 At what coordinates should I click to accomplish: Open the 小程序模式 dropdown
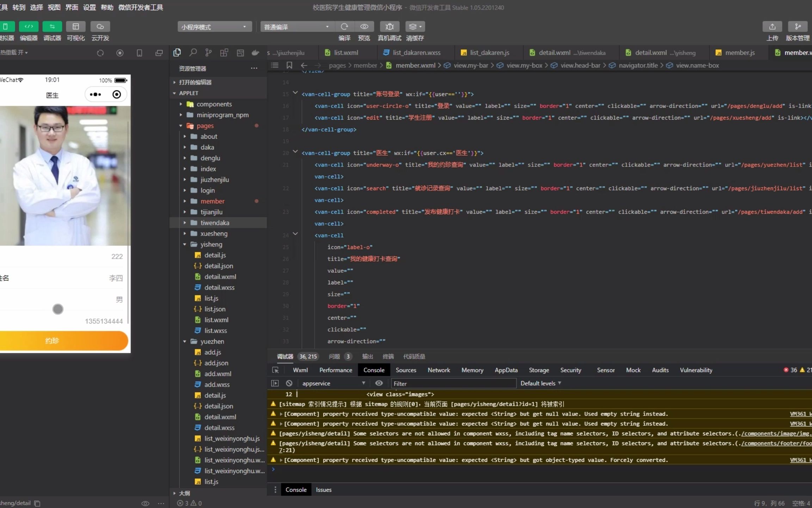pos(214,27)
